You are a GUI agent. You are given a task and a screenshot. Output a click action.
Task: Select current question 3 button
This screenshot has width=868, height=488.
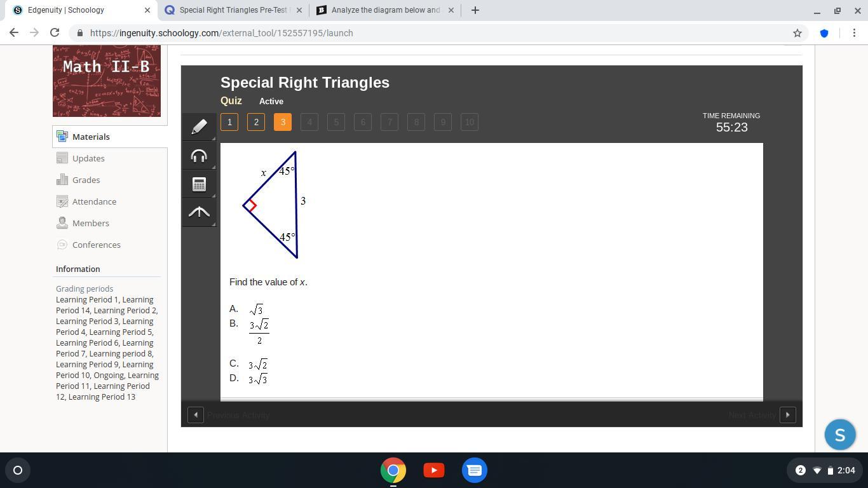(283, 122)
